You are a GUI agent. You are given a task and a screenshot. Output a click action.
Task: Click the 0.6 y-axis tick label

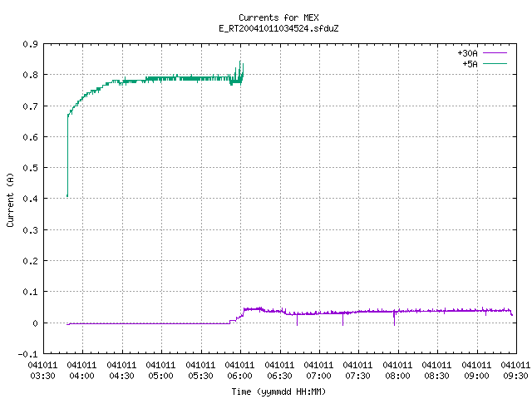click(x=30, y=137)
